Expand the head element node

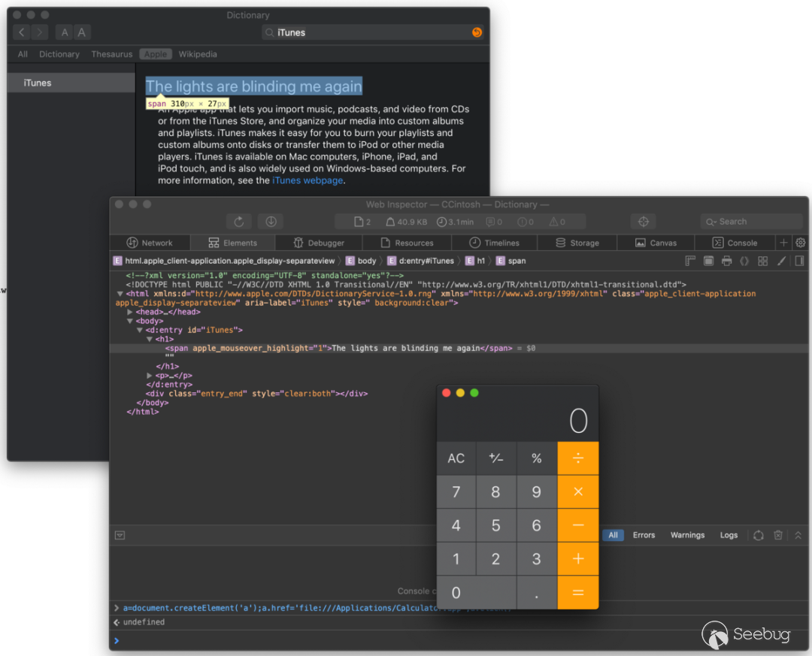pos(130,312)
